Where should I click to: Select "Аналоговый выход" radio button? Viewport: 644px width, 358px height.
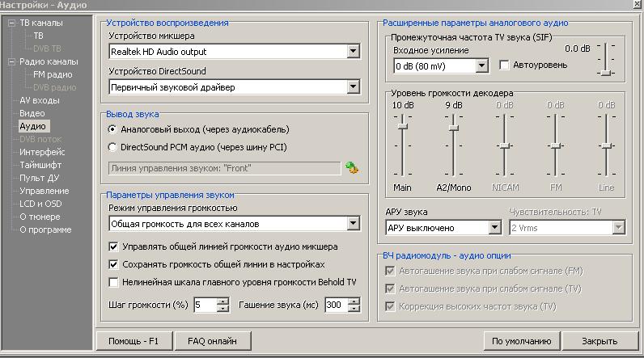click(113, 129)
